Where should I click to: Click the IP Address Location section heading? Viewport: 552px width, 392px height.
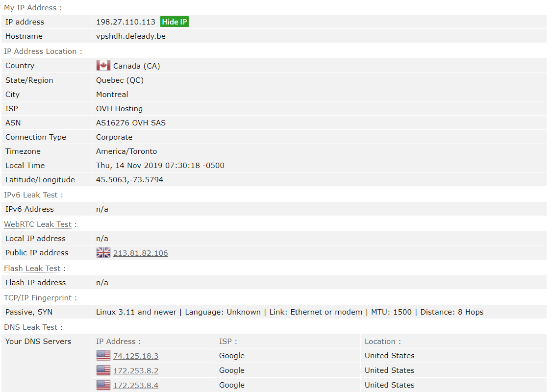click(x=43, y=51)
